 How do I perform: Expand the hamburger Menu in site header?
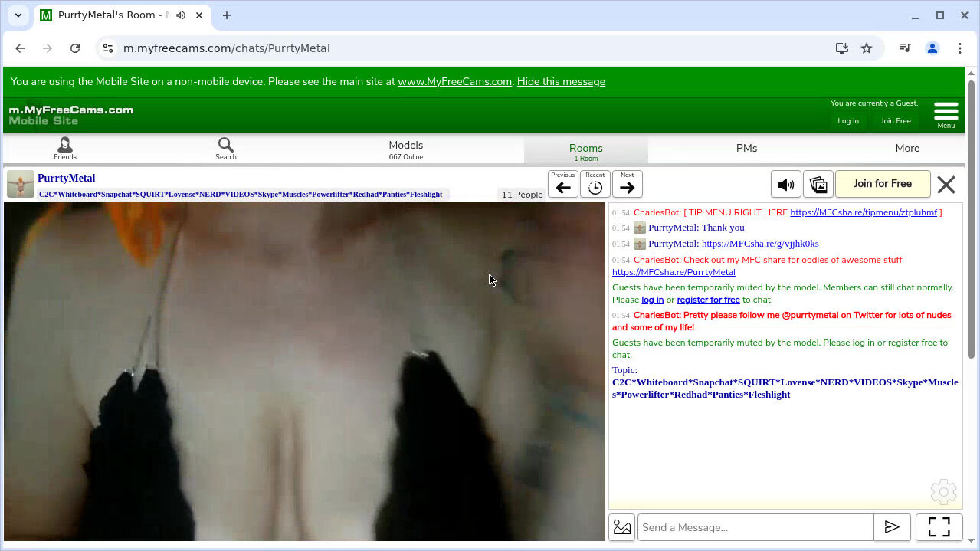pos(946,114)
